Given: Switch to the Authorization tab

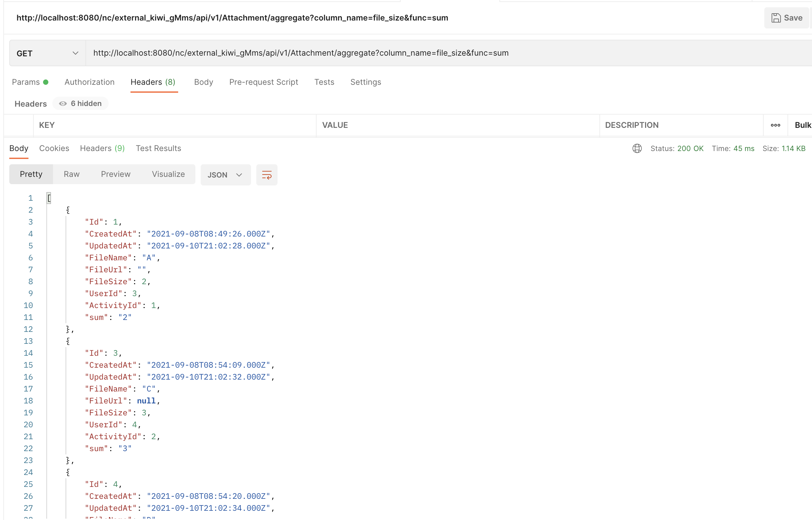Looking at the screenshot, I should (x=89, y=82).
